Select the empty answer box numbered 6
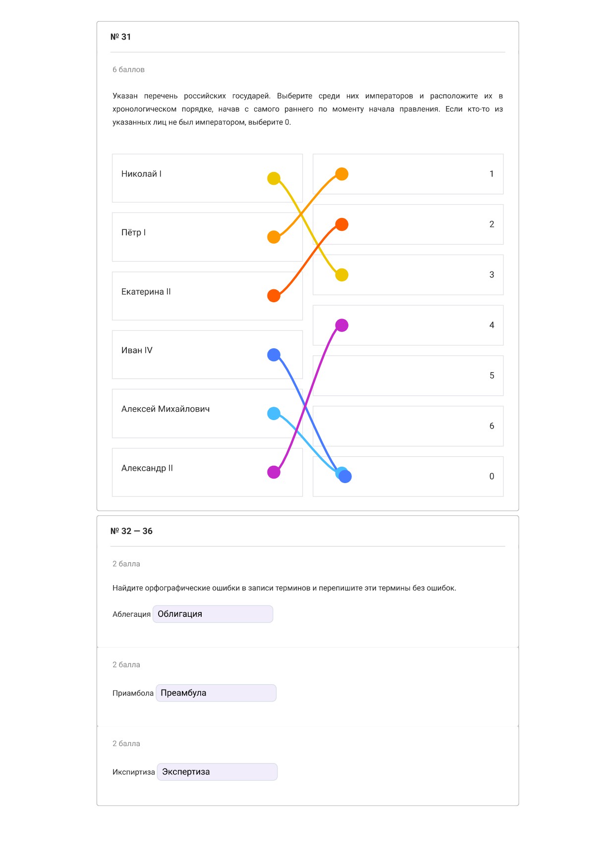The image size is (614, 868). click(x=408, y=426)
